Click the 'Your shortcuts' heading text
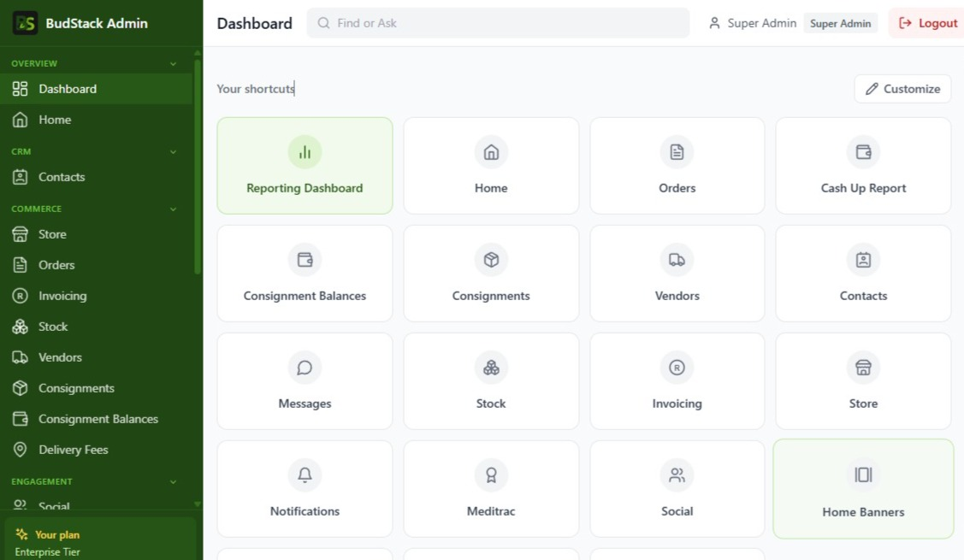 256,89
